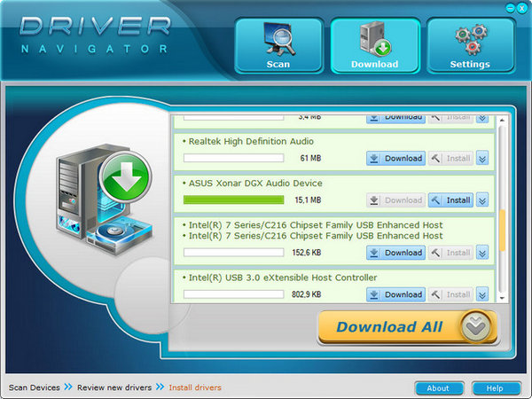Click the ASUS Xonar completed progress bar
The height and width of the screenshot is (399, 532).
(x=233, y=199)
